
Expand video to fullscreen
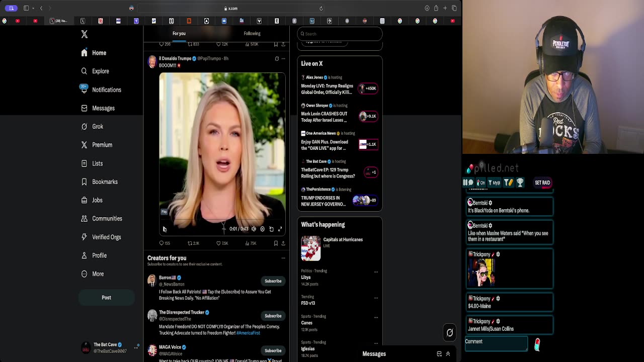pos(280,229)
